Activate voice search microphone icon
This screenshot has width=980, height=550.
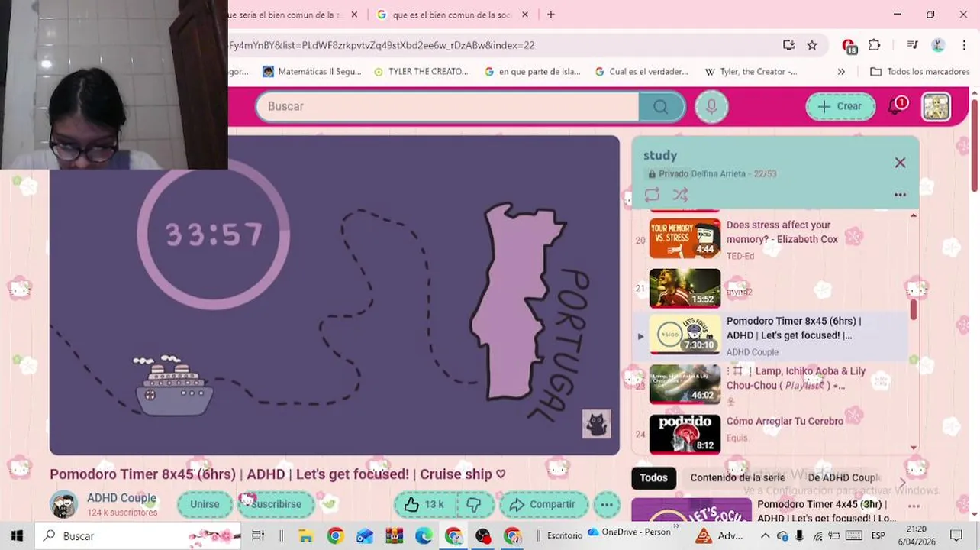pyautogui.click(x=711, y=107)
